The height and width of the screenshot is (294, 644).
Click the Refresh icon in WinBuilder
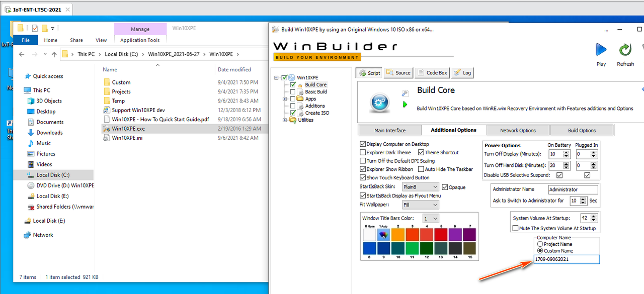(x=625, y=50)
